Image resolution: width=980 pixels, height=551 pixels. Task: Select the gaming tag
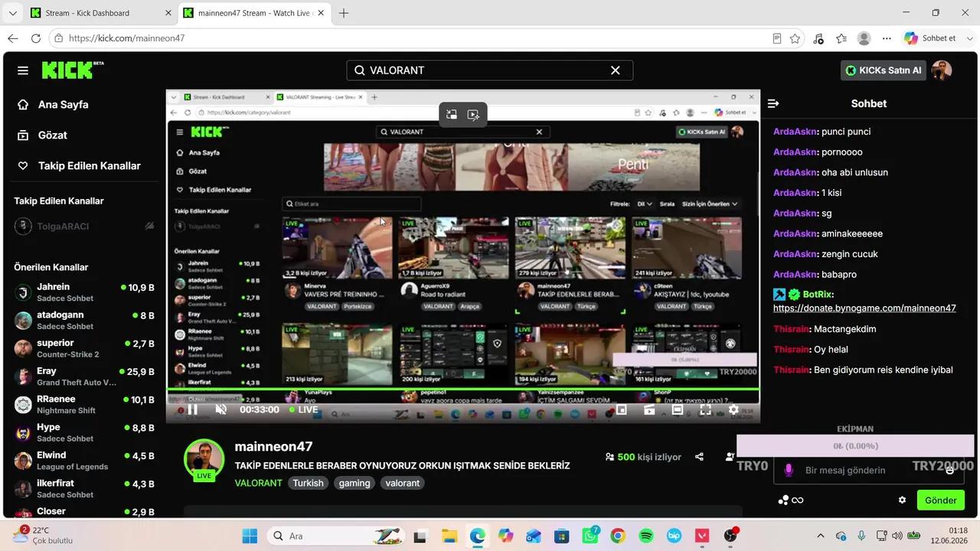click(x=354, y=483)
